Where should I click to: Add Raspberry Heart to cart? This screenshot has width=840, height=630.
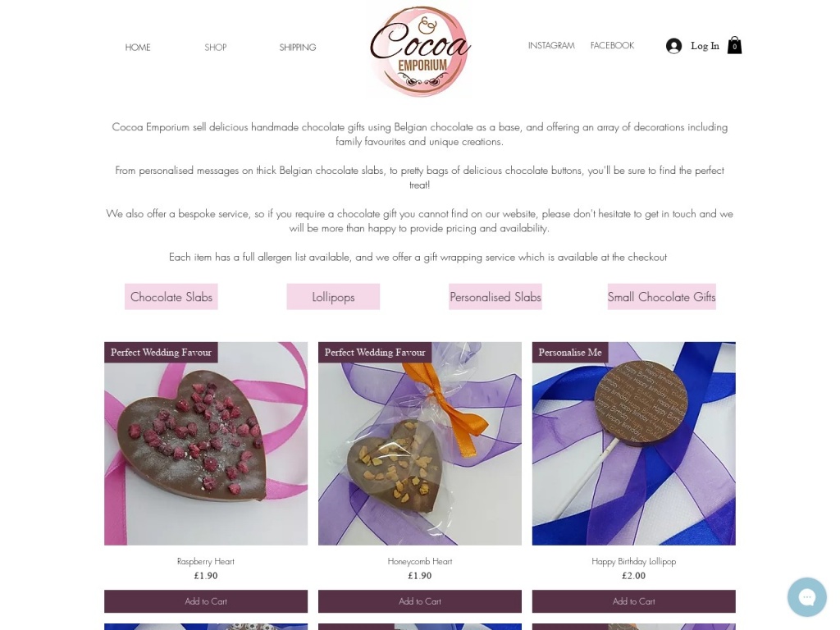(206, 601)
